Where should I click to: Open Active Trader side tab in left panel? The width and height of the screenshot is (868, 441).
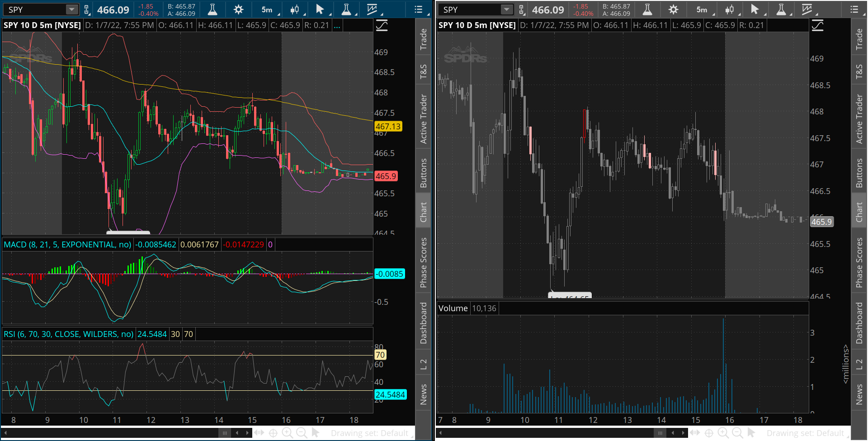(424, 119)
